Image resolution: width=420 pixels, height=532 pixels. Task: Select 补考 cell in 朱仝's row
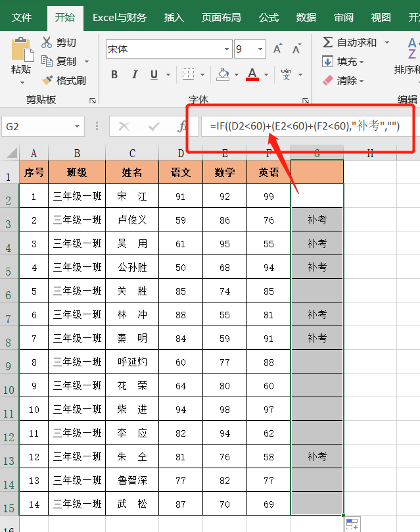(317, 456)
